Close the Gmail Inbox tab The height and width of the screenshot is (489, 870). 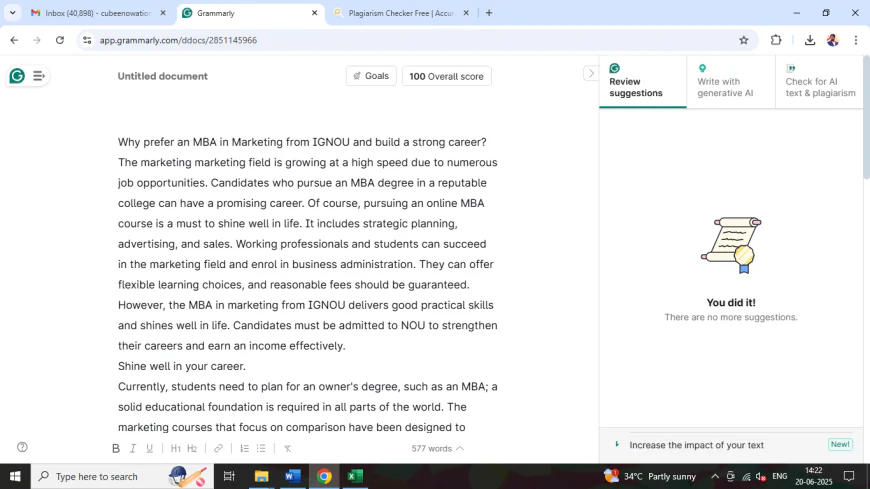pyautogui.click(x=163, y=13)
